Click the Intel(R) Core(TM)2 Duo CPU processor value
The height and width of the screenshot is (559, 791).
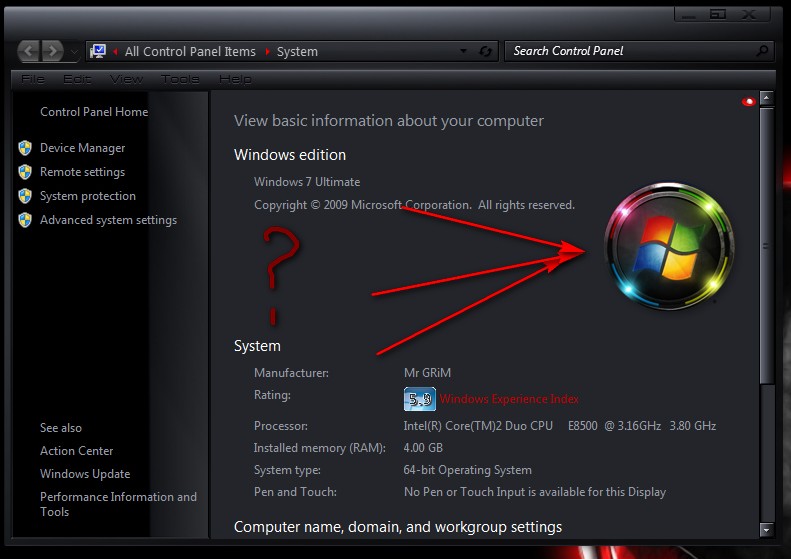pos(559,426)
